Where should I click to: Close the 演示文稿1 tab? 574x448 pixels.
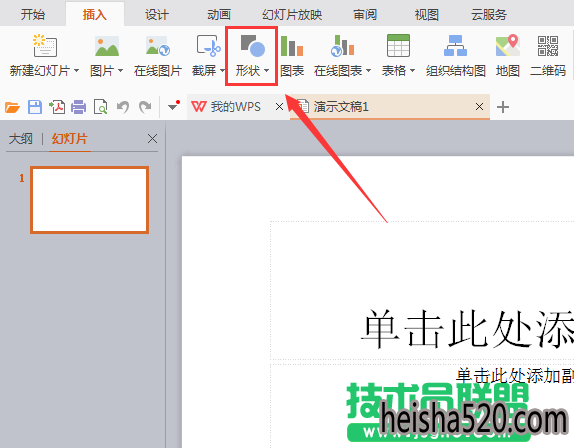click(479, 107)
